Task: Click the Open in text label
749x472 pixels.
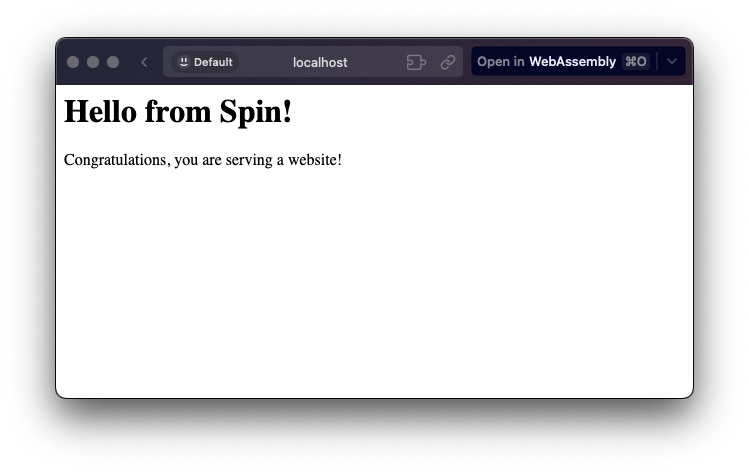Action: pyautogui.click(x=501, y=62)
